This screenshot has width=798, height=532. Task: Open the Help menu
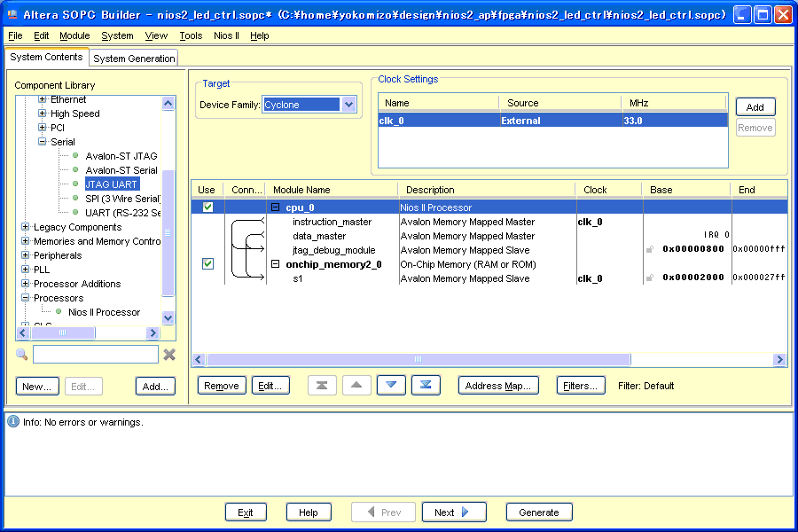coord(260,35)
